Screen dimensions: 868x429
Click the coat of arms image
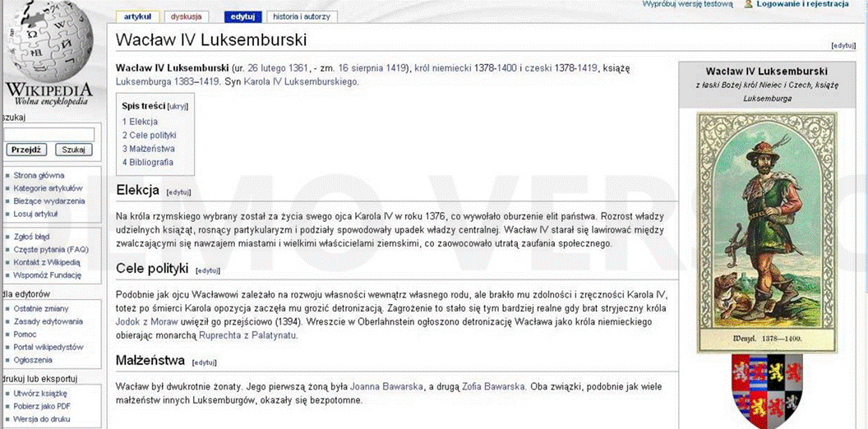tap(767, 391)
